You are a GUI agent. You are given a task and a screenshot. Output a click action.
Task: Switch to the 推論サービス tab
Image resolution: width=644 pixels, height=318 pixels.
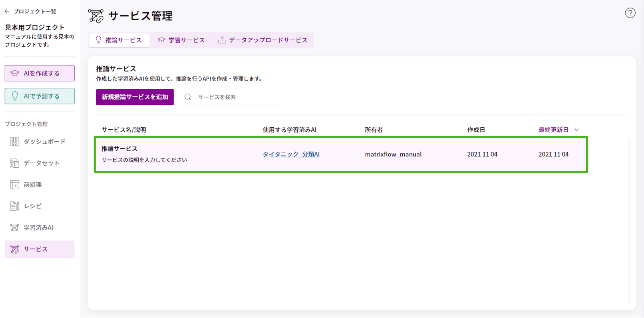119,40
